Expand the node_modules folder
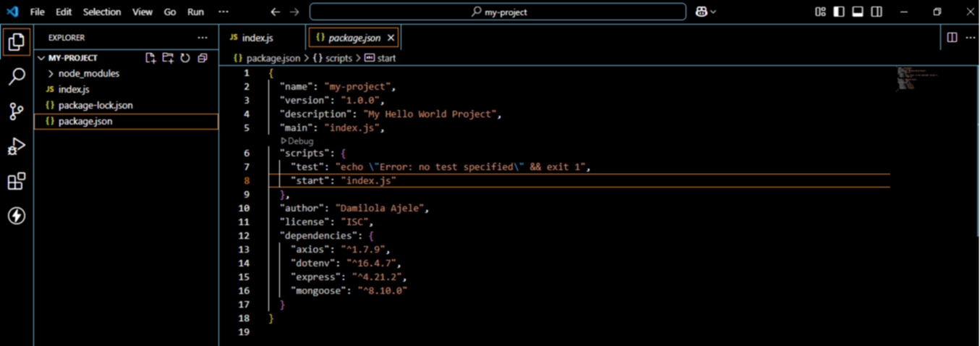The image size is (980, 346). (88, 73)
